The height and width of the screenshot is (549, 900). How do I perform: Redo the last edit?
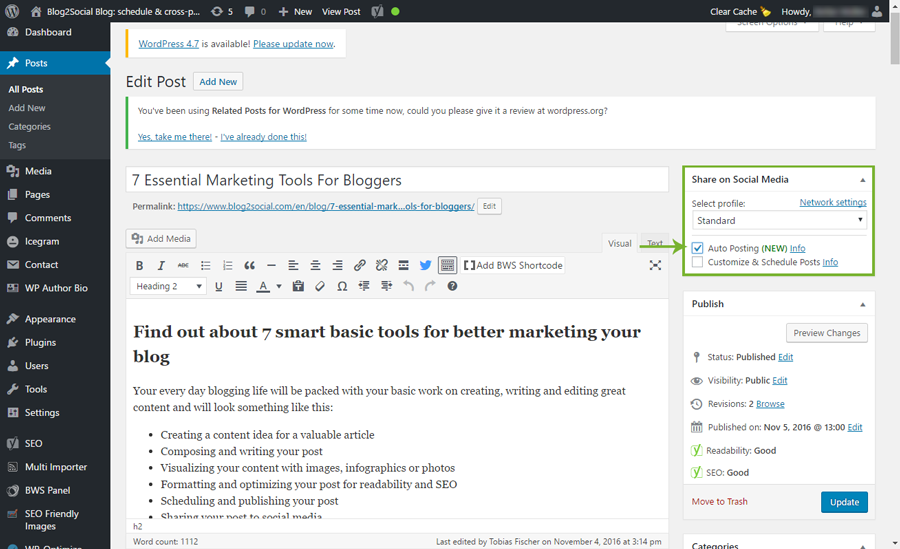click(430, 286)
